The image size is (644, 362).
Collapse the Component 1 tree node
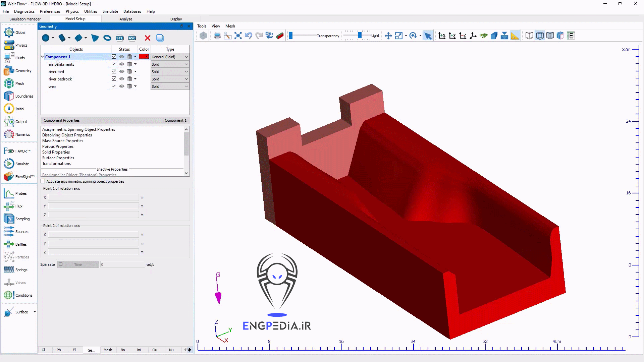pyautogui.click(x=43, y=57)
